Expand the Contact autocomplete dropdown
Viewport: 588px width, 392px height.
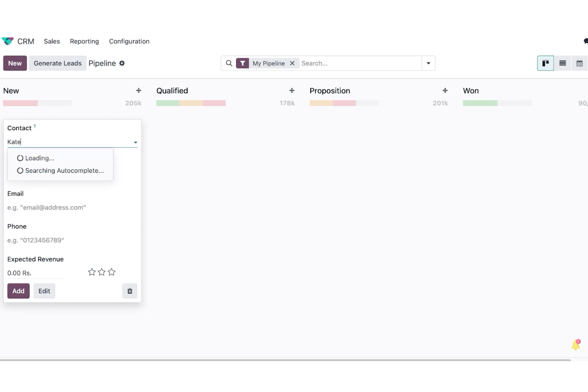tap(135, 142)
